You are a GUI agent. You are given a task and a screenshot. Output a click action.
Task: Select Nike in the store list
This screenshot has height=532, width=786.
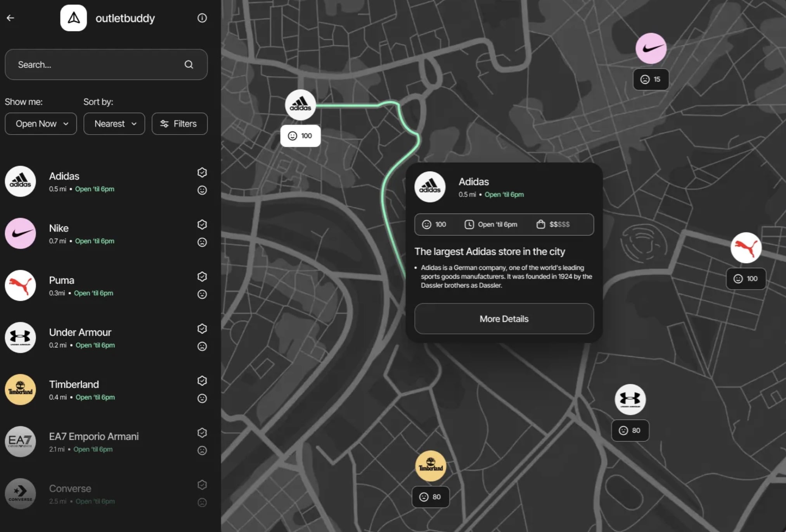coord(106,233)
